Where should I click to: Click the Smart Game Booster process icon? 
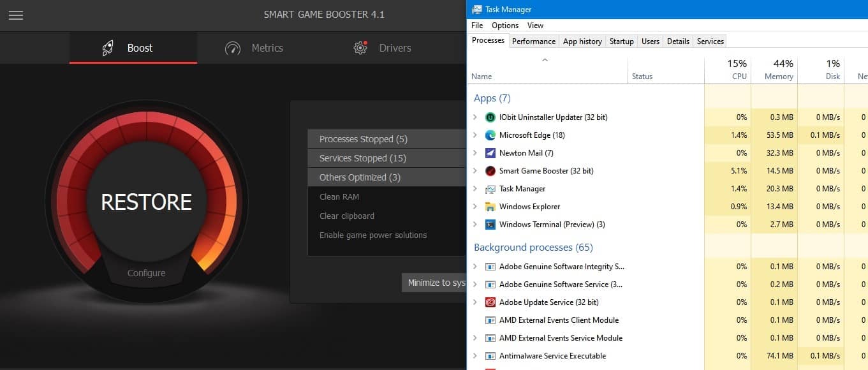[490, 171]
